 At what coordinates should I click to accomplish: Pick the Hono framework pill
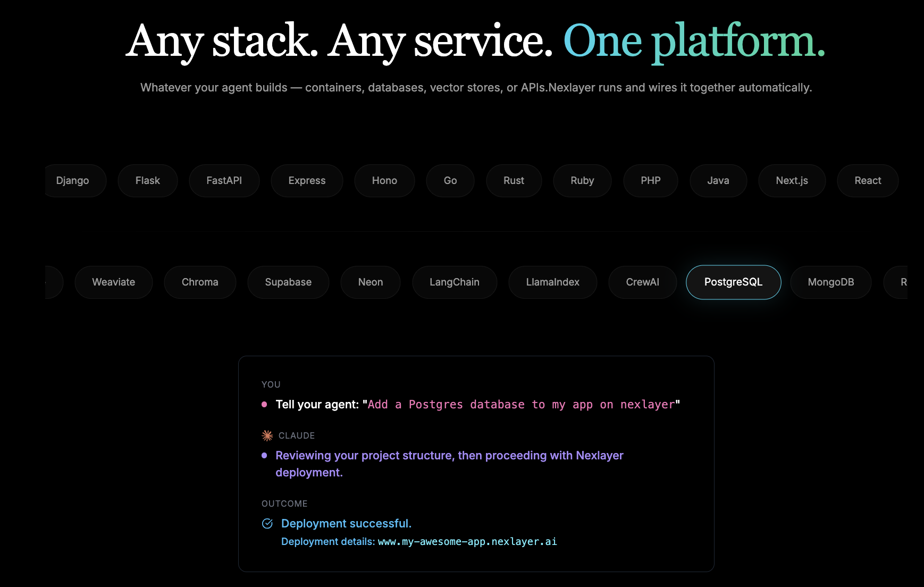pos(384,181)
